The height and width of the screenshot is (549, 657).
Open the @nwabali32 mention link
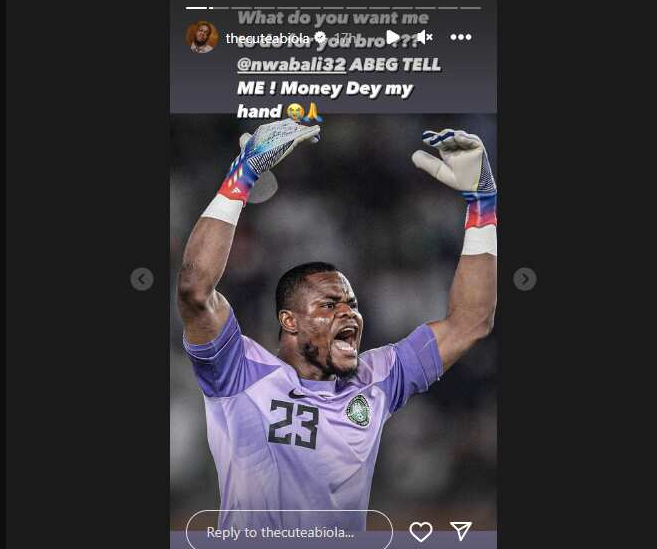[x=292, y=65]
